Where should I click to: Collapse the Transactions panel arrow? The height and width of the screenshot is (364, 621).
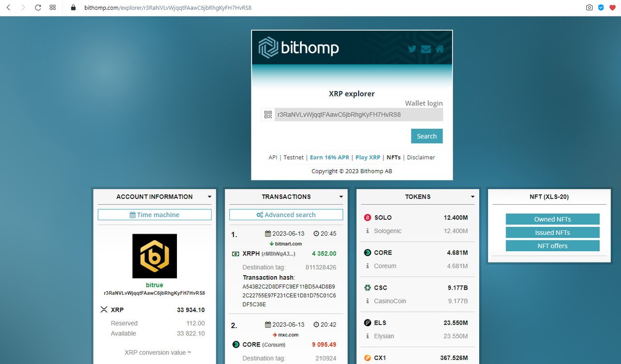341,197
